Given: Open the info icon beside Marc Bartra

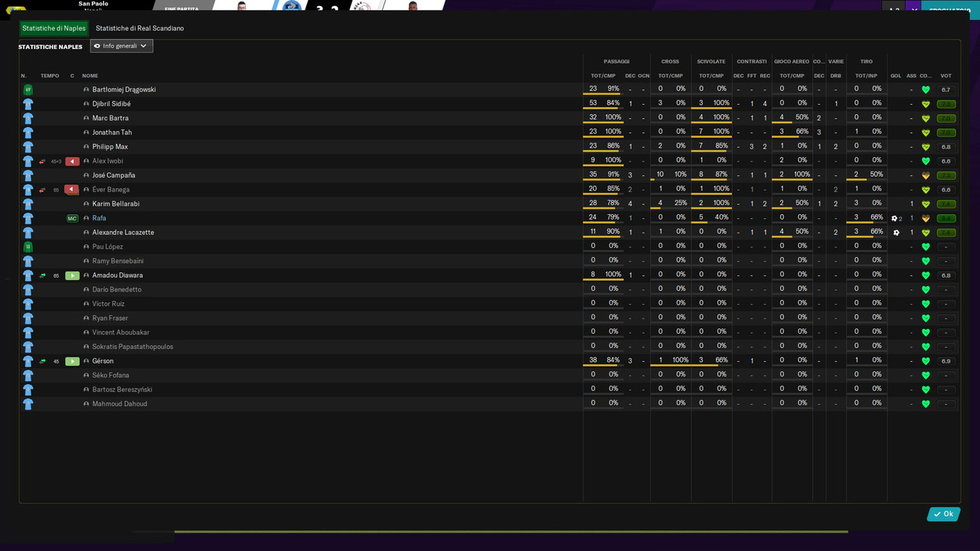Looking at the screenshot, I should point(87,119).
